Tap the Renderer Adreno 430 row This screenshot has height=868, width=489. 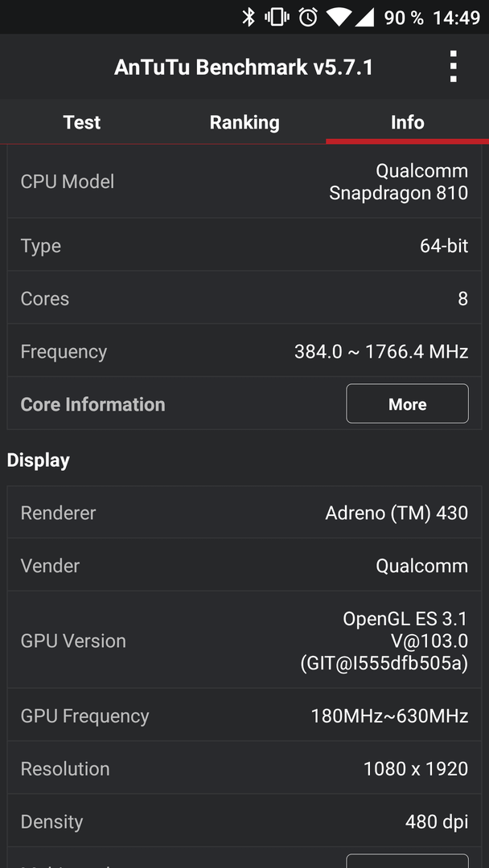tap(244, 512)
